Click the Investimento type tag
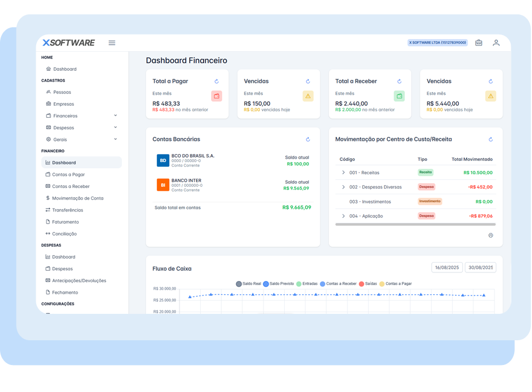The height and width of the screenshot is (392, 532). [x=430, y=201]
